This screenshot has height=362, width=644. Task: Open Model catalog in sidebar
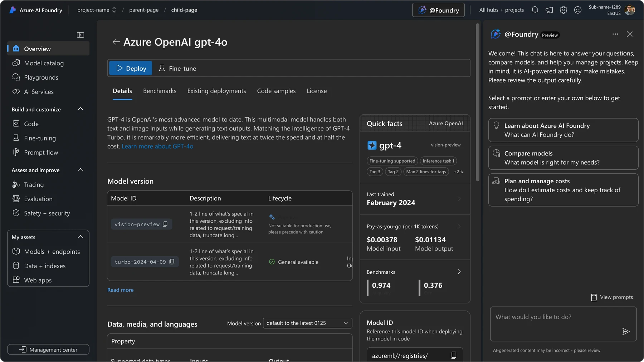(x=48, y=63)
